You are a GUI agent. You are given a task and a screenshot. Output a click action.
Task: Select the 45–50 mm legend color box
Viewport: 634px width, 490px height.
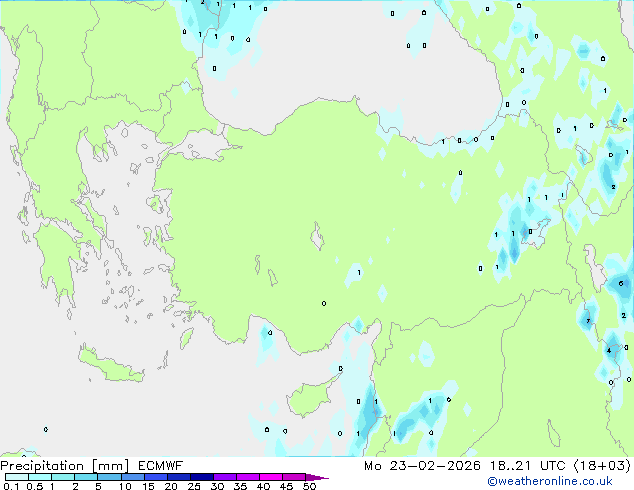294,477
